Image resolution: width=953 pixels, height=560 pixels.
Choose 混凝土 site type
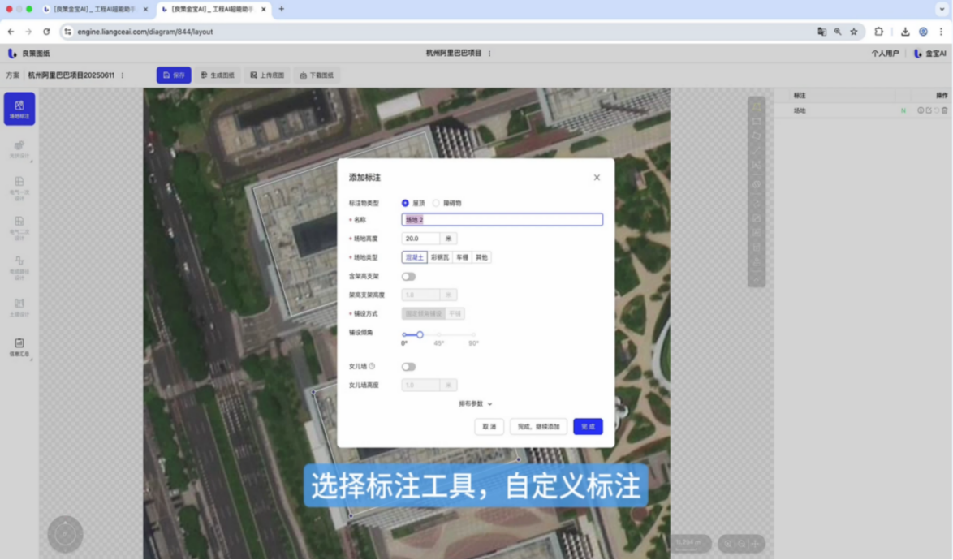click(x=415, y=257)
